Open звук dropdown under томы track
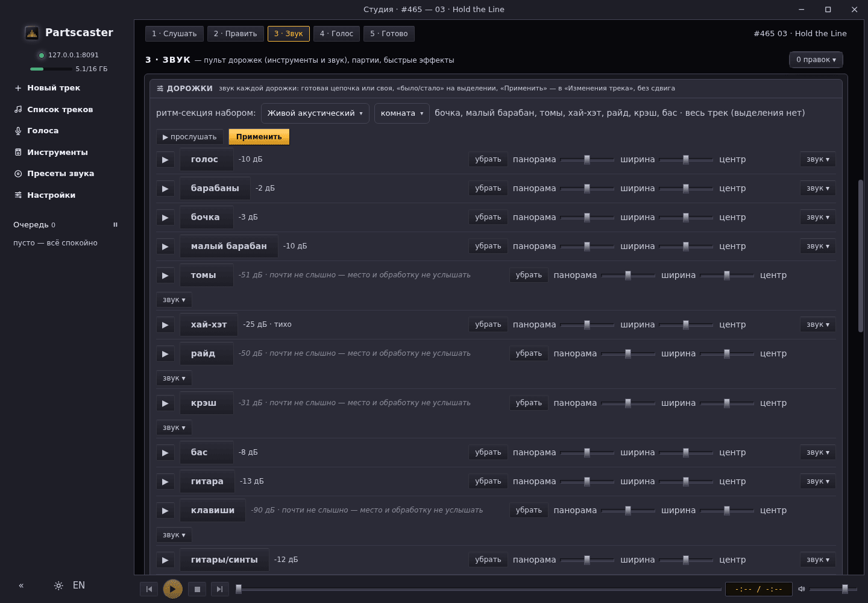 (174, 300)
